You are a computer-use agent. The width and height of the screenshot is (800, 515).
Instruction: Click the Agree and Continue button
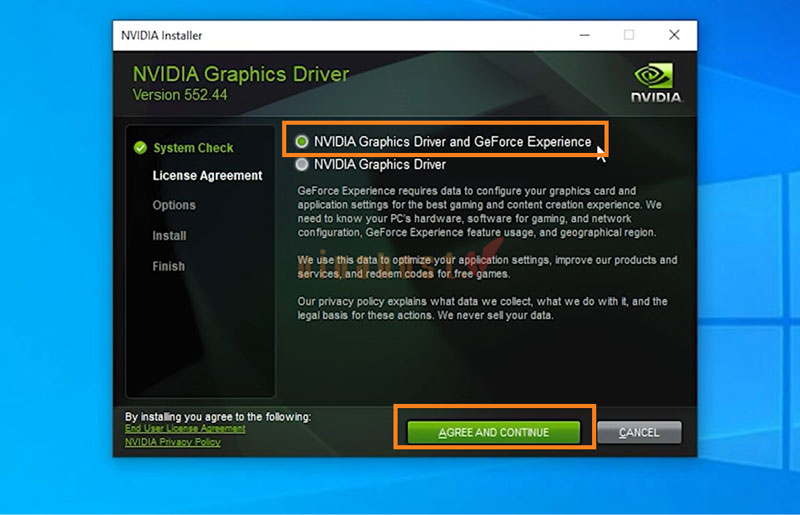click(x=493, y=432)
